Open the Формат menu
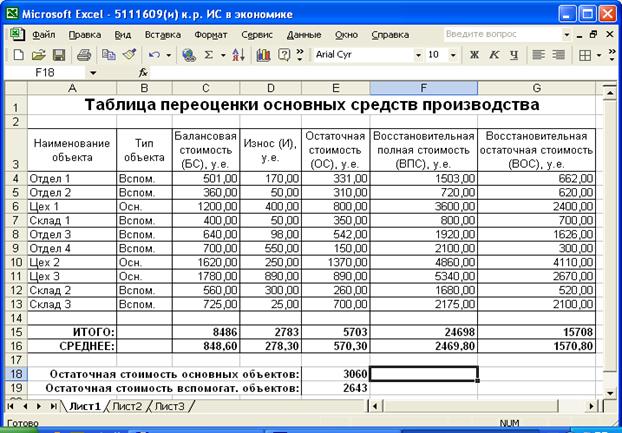622x433 pixels. click(x=211, y=35)
